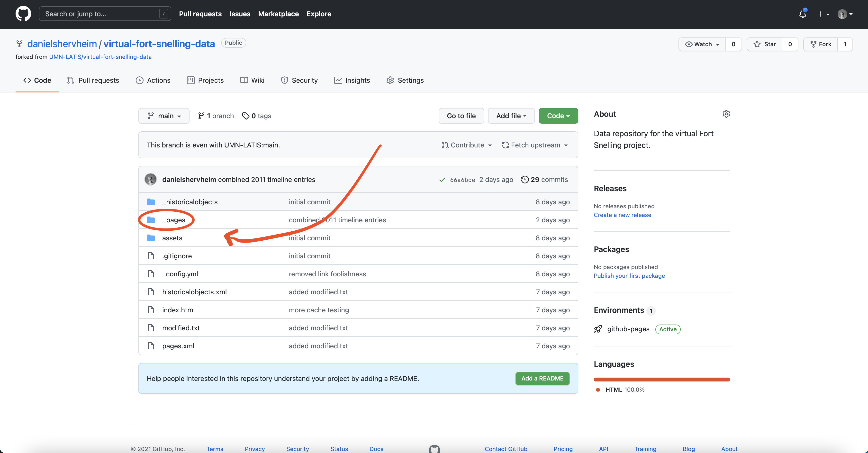Open the main branch switcher
The image size is (868, 453).
pyautogui.click(x=164, y=116)
